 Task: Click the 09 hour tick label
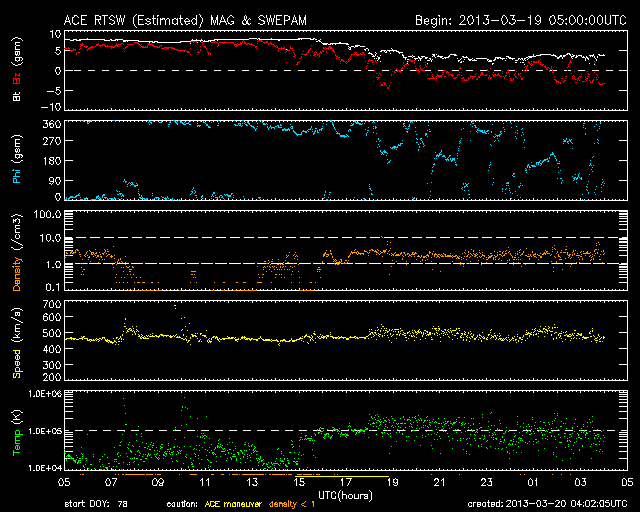point(159,483)
